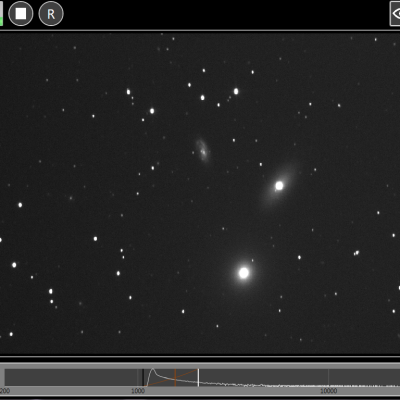The image size is (400, 400).
Task: Click the histogram curve peak
Action: point(153,369)
